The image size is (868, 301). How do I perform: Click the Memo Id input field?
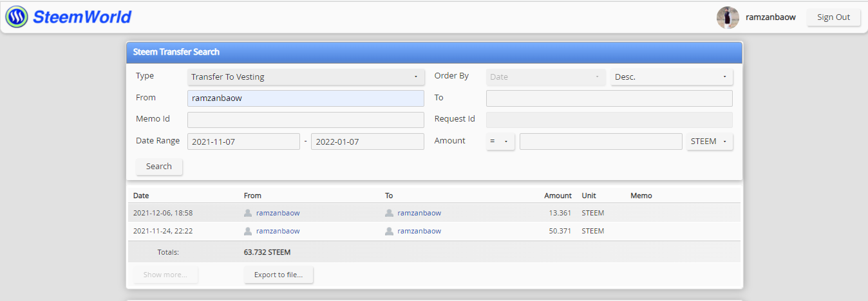306,120
